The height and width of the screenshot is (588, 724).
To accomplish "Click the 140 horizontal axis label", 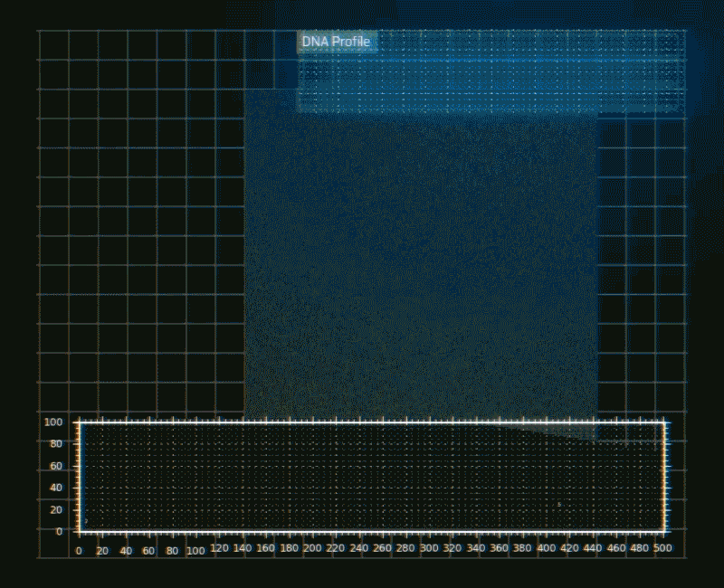I will pyautogui.click(x=243, y=548).
